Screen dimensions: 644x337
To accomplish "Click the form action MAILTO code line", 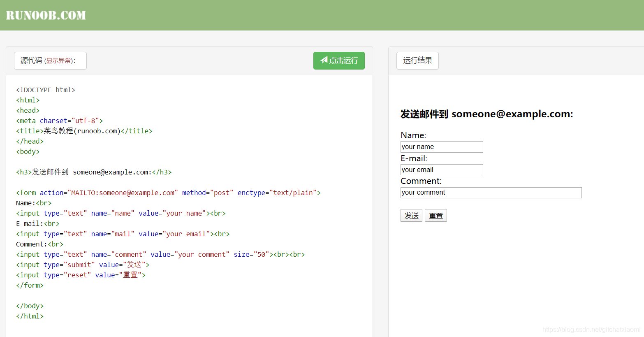I will point(168,193).
